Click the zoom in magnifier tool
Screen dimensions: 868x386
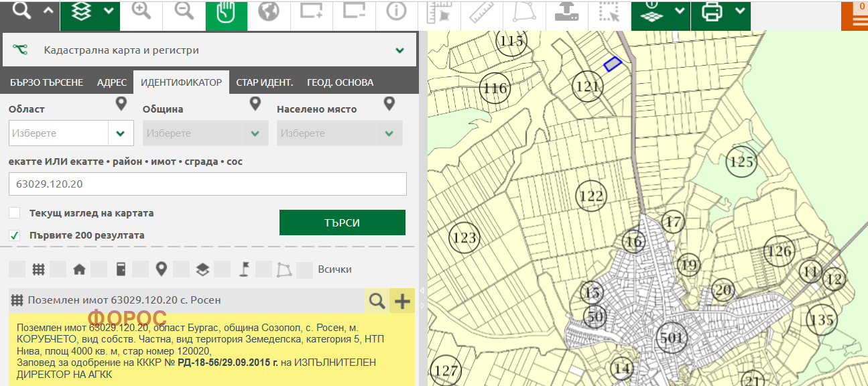(141, 12)
